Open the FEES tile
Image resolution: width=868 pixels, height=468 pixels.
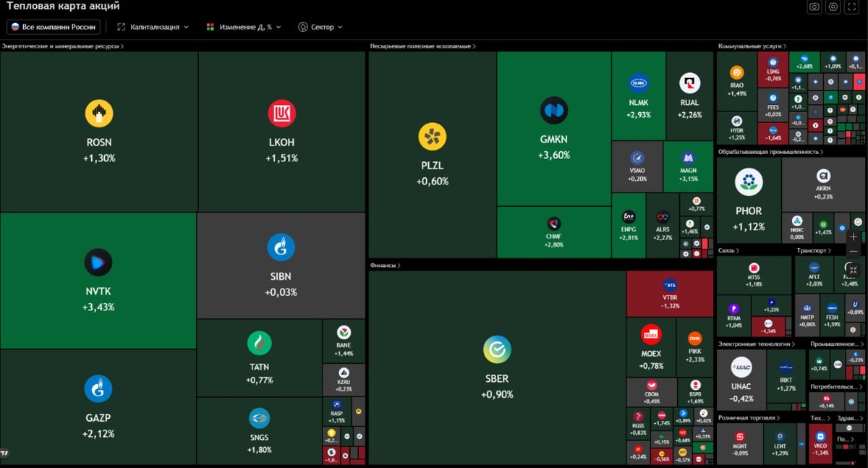click(773, 105)
